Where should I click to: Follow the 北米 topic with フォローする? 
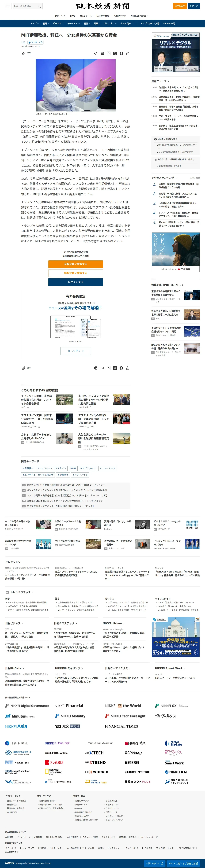[35, 42]
